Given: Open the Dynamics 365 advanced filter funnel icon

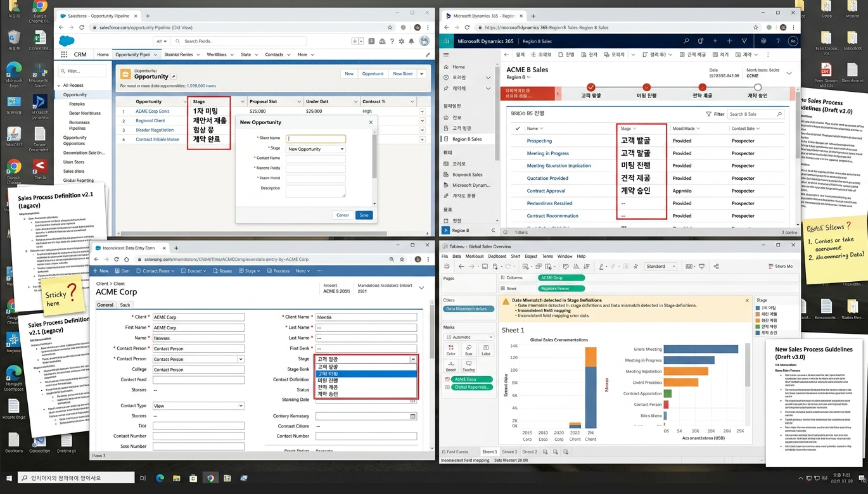Looking at the screenshot, I should 744,41.
